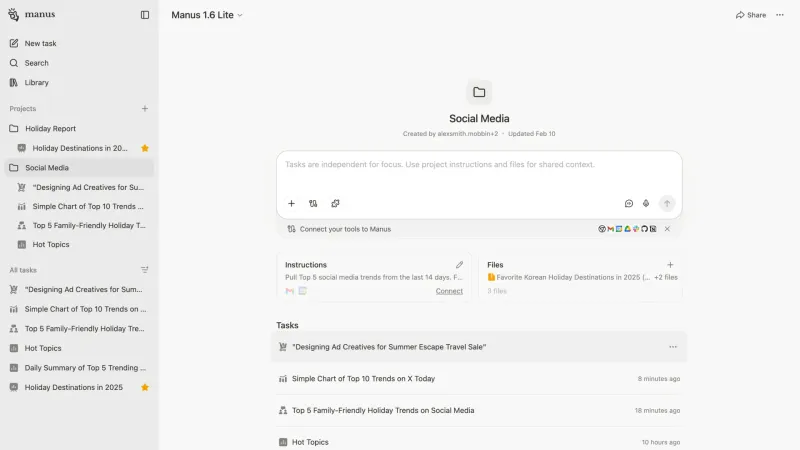Click star on Holiday Destinations in 20... project task
The height and width of the screenshot is (450, 800).
[145, 148]
